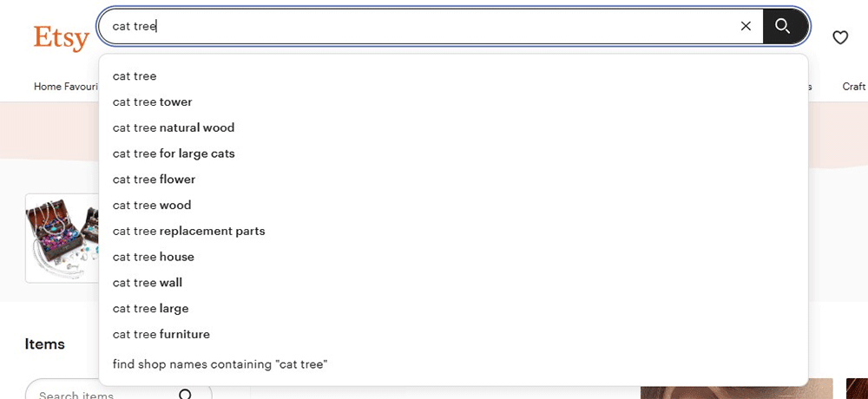The width and height of the screenshot is (868, 399).
Task: Select the 'cat tree' suggestion
Action: [x=135, y=76]
